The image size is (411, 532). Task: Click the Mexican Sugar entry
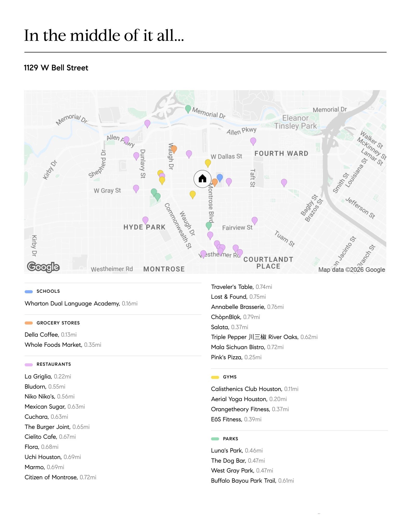point(55,407)
